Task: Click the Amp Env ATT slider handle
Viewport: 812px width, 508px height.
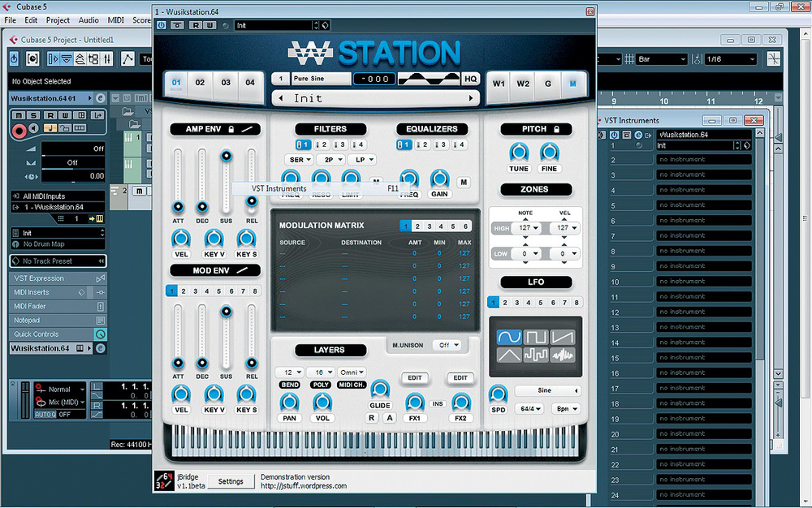Action: (x=178, y=208)
